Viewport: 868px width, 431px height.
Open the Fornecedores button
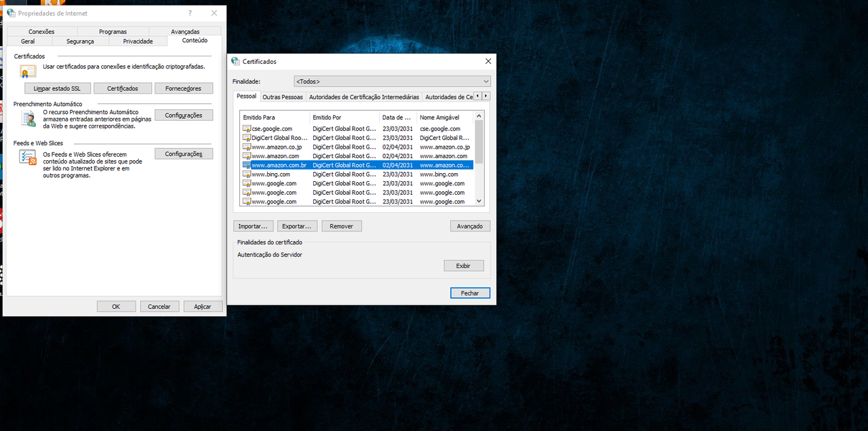point(184,88)
